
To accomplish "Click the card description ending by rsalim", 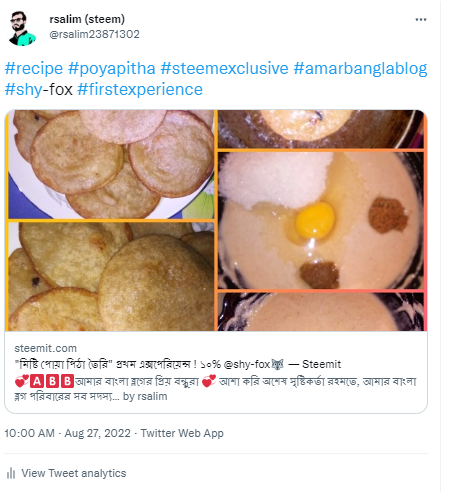I will [x=215, y=389].
